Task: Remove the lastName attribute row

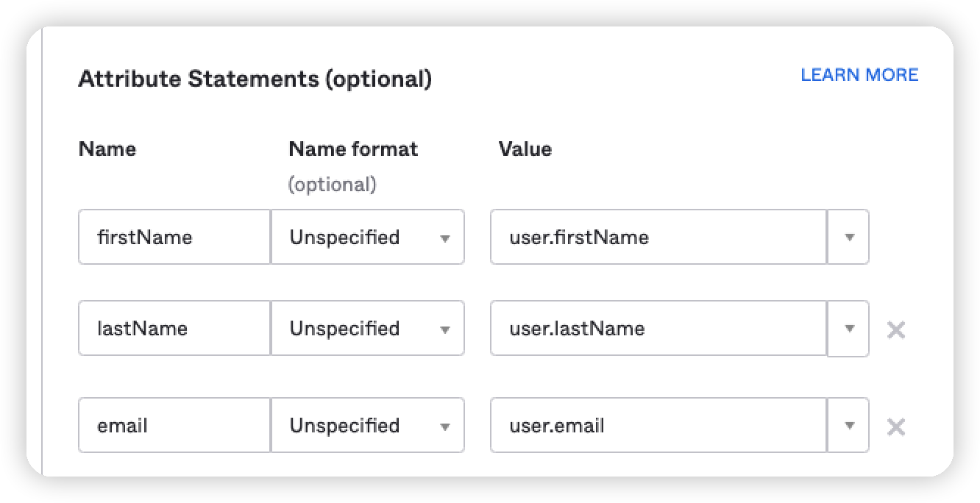Action: point(895,330)
